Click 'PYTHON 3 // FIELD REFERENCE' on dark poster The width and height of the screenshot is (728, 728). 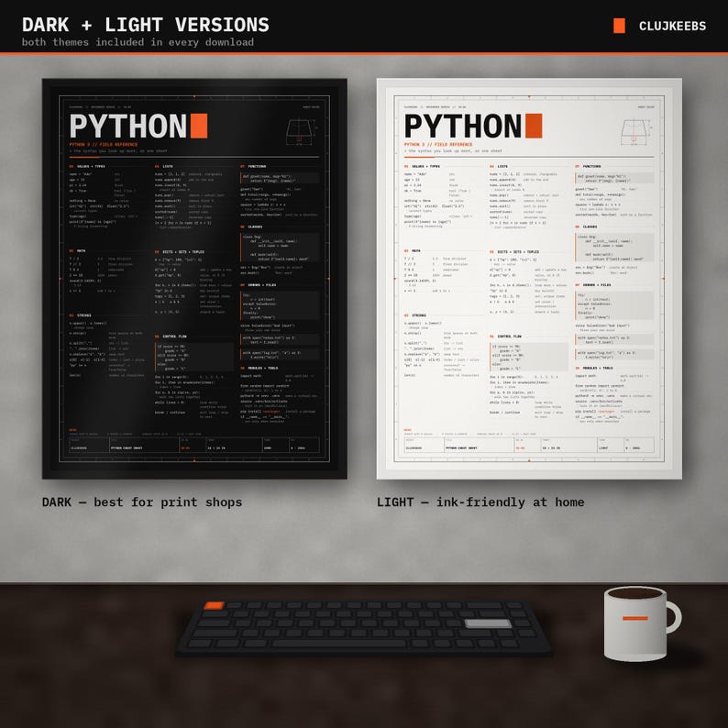click(x=103, y=144)
